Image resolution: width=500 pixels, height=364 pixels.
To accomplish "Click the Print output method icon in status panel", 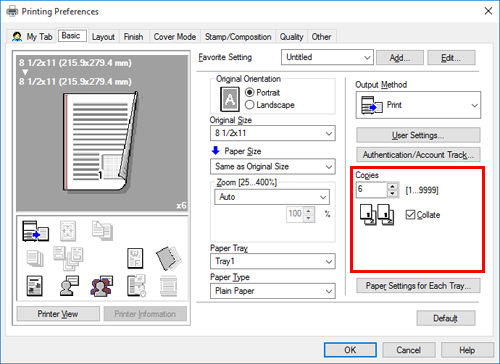I will (x=35, y=231).
